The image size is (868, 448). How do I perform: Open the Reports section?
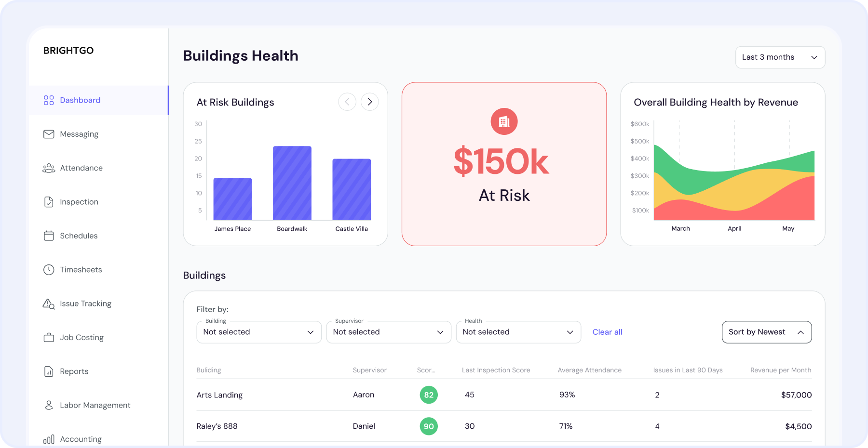tap(74, 371)
